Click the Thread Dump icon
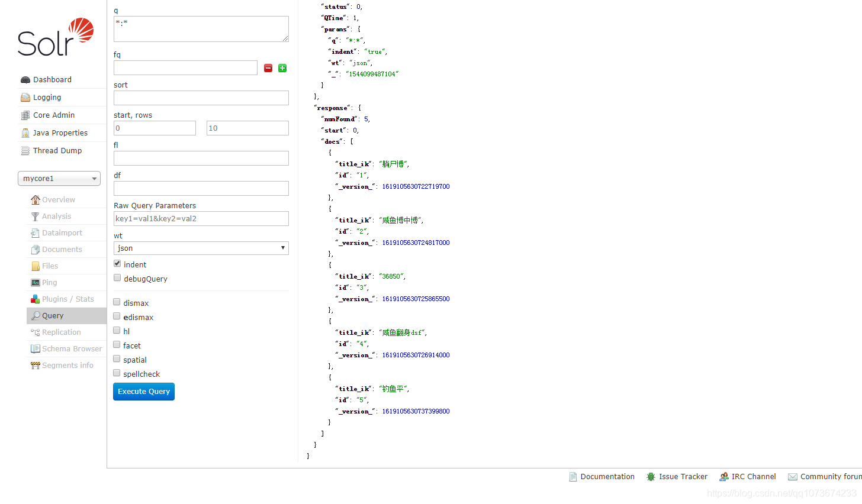The width and height of the screenshot is (862, 504). click(x=25, y=151)
